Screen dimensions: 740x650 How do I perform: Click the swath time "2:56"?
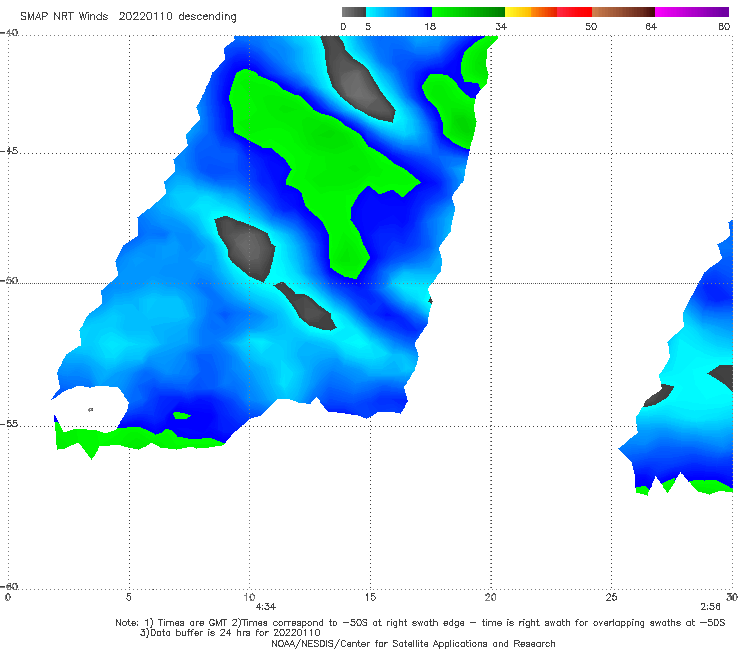710,607
